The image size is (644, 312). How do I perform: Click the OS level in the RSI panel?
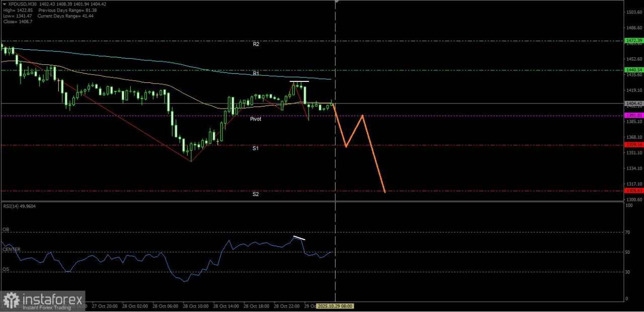(x=6, y=269)
